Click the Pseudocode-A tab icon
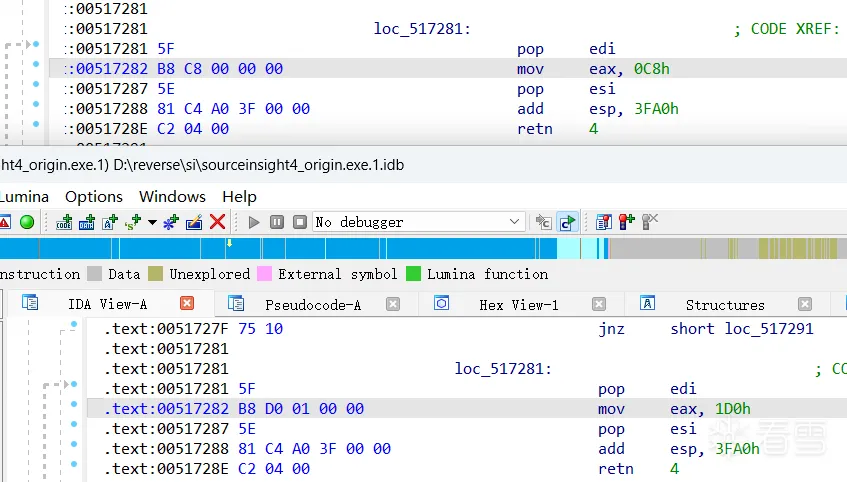The width and height of the screenshot is (847, 482). [236, 303]
